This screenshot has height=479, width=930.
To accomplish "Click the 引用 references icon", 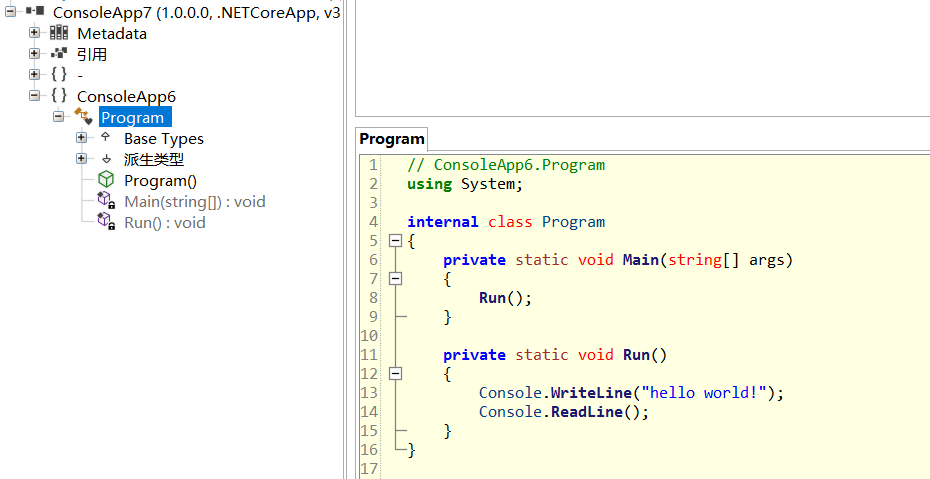I will coord(59,53).
